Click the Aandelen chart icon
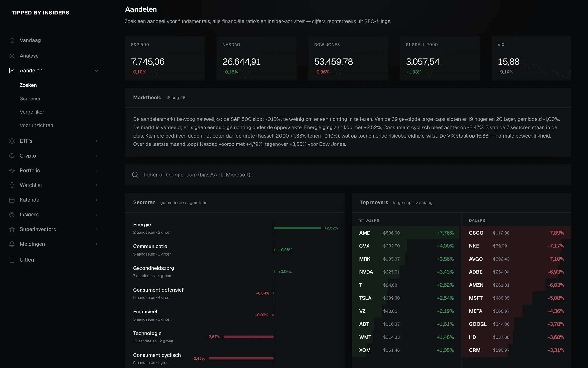588x368 pixels. (12, 71)
